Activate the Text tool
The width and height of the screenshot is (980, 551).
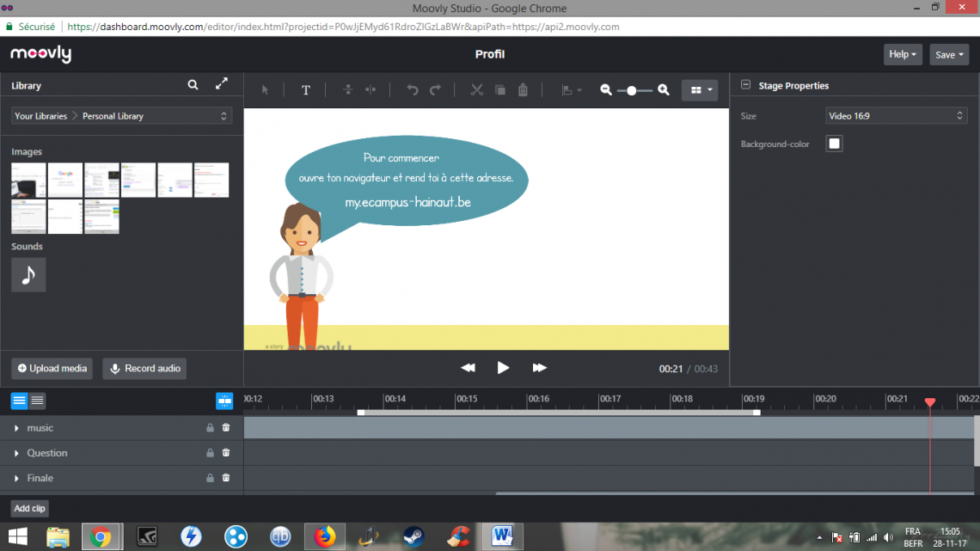coord(306,90)
